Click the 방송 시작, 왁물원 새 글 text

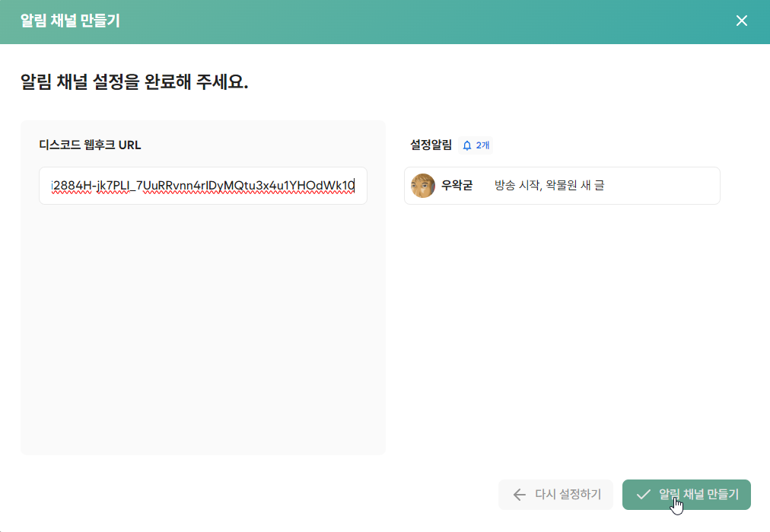point(549,186)
